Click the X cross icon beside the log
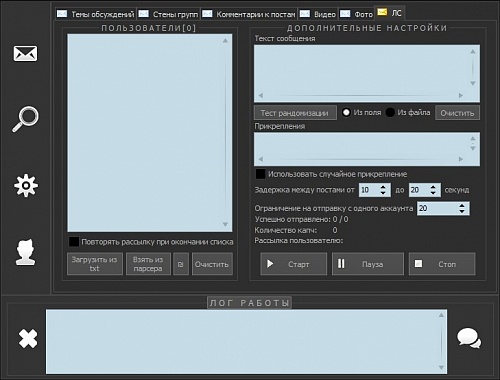This screenshot has height=380, width=500. coord(28,339)
